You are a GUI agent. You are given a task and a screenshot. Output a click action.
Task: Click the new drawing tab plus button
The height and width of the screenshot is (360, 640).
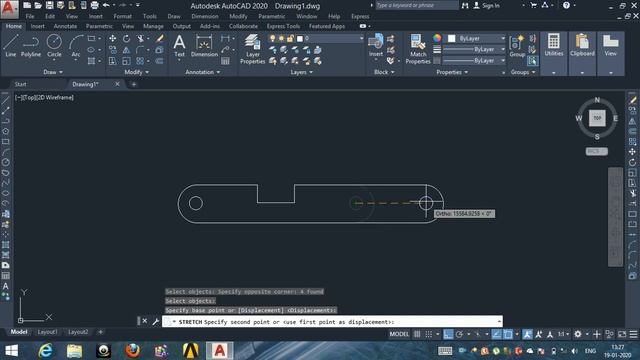pyautogui.click(x=133, y=84)
